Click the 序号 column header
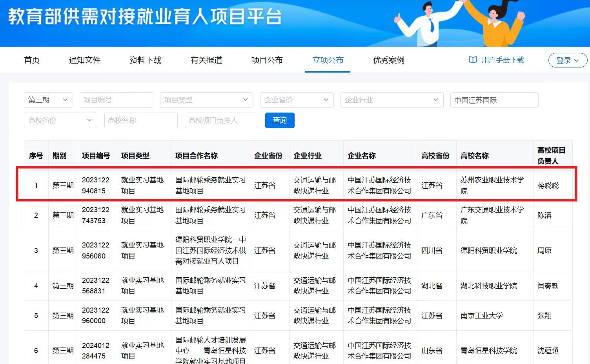This screenshot has width=590, height=364. click(36, 156)
